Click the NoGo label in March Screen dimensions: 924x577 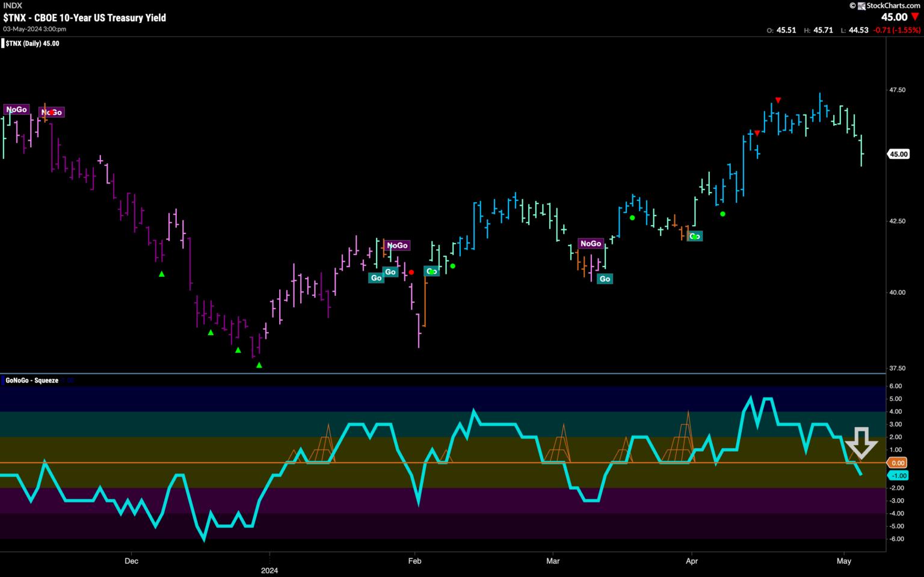tap(590, 244)
